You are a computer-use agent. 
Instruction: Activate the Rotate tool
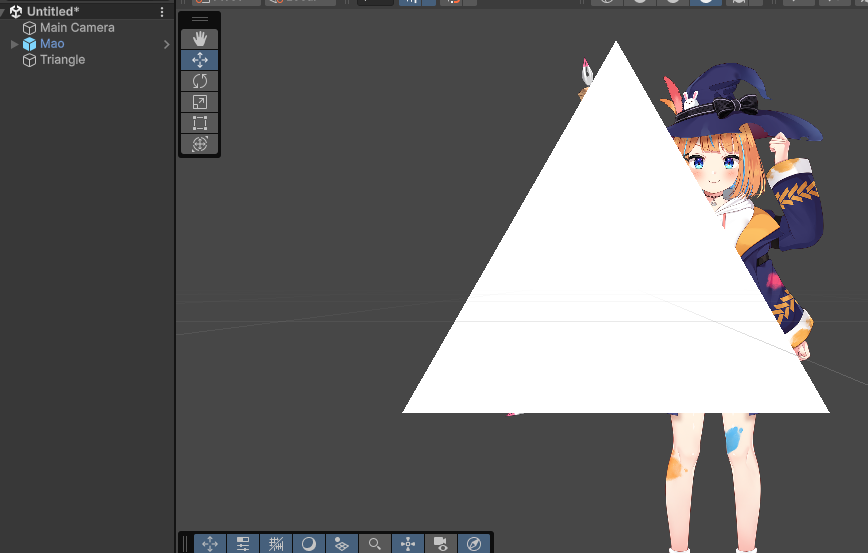click(x=199, y=81)
